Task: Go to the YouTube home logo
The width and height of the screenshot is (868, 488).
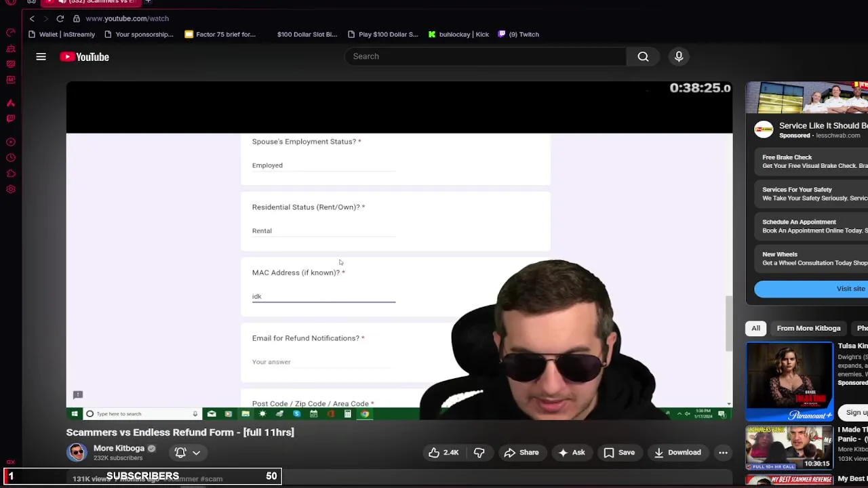Action: pos(85,57)
